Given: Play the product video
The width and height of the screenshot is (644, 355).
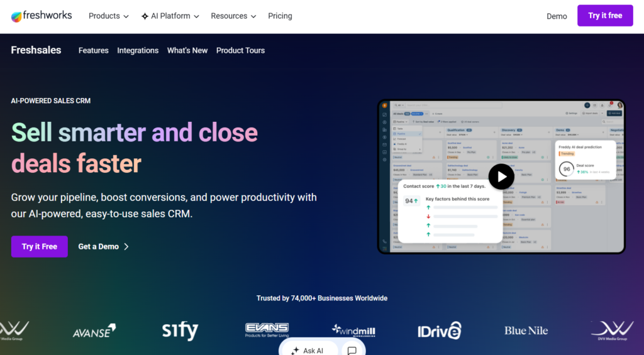Looking at the screenshot, I should [x=501, y=177].
